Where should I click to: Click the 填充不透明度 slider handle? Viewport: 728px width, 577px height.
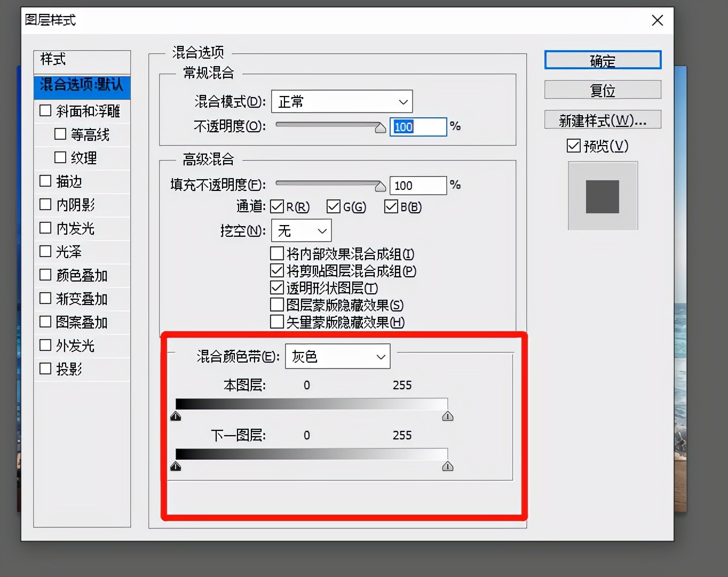tap(380, 186)
